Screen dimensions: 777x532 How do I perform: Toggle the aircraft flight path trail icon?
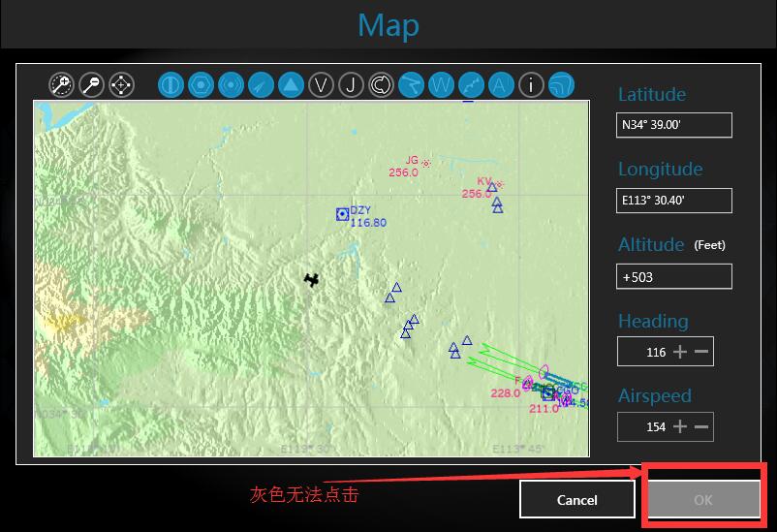pyautogui.click(x=471, y=85)
